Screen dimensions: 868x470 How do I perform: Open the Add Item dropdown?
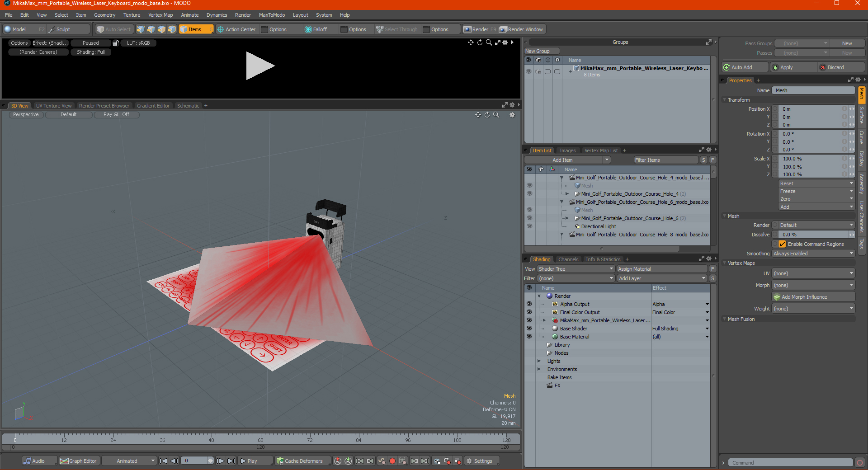568,160
